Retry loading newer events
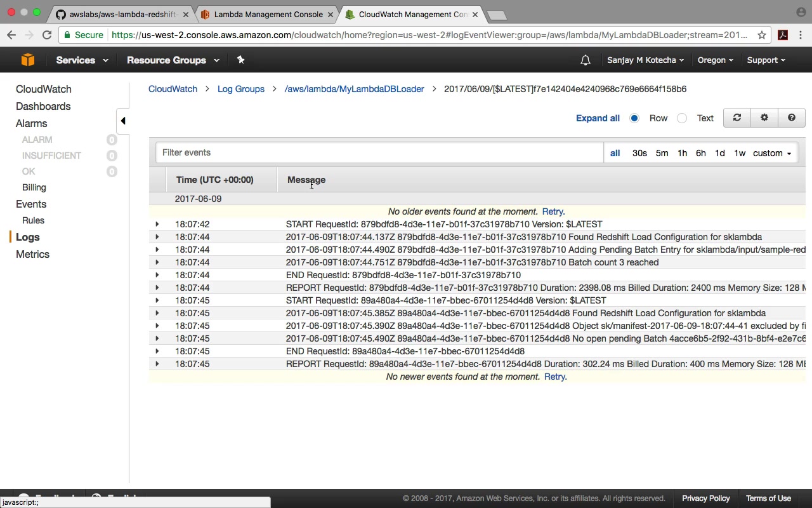The height and width of the screenshot is (508, 812). [x=555, y=377]
